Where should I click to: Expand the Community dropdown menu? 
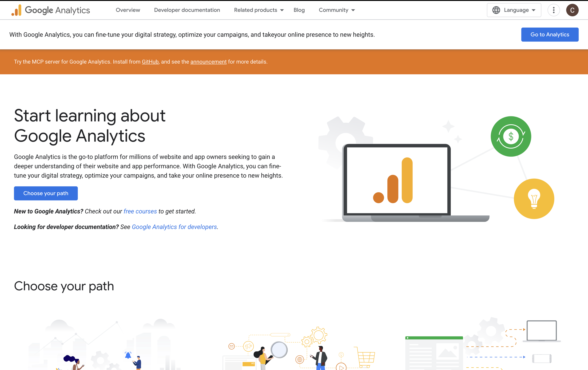[337, 10]
